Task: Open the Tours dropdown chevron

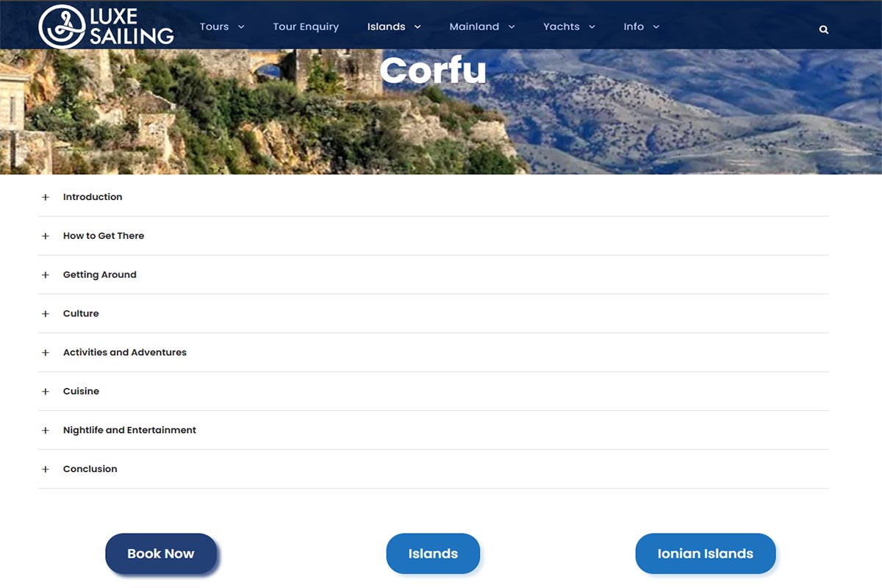Action: coord(241,27)
